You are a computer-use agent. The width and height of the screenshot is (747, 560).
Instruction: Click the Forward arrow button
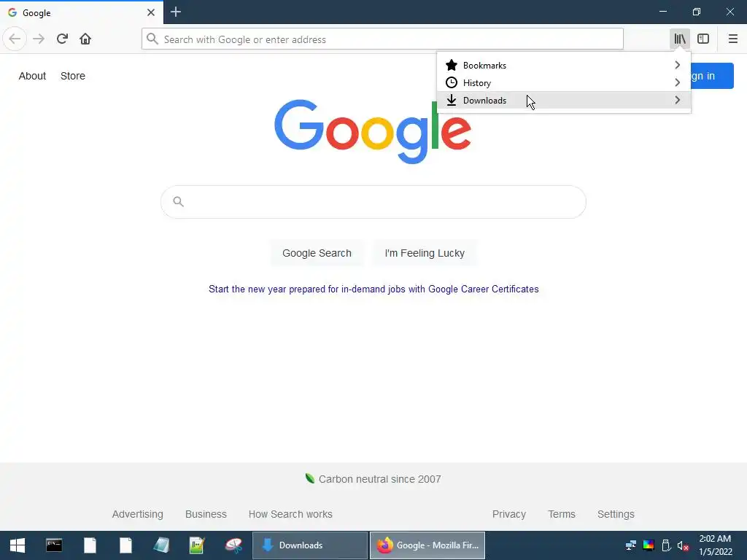point(39,39)
